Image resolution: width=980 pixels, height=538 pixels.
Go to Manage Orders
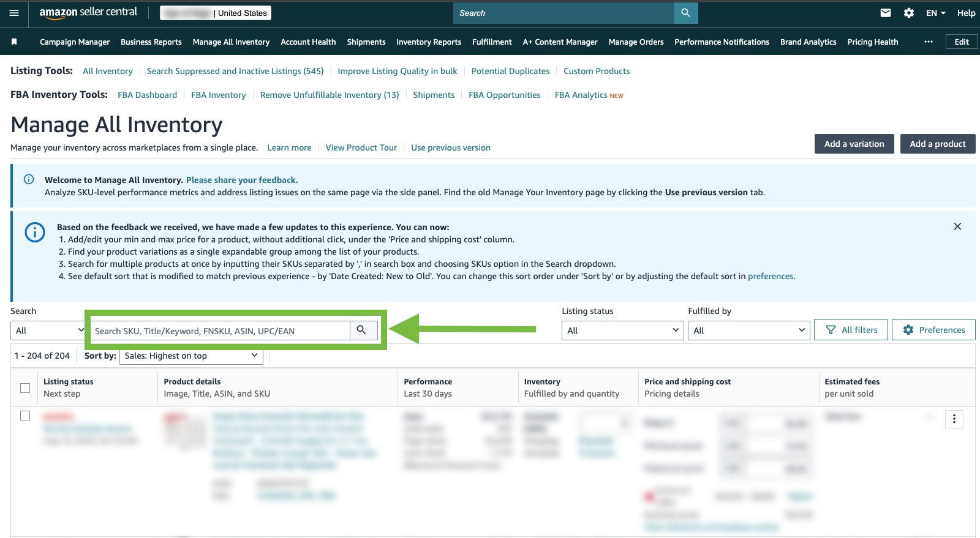coord(636,42)
